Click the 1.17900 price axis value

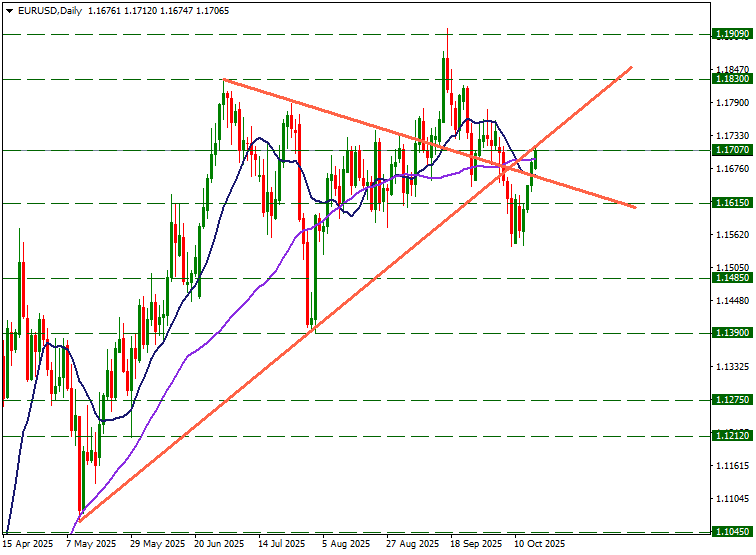tap(732, 102)
